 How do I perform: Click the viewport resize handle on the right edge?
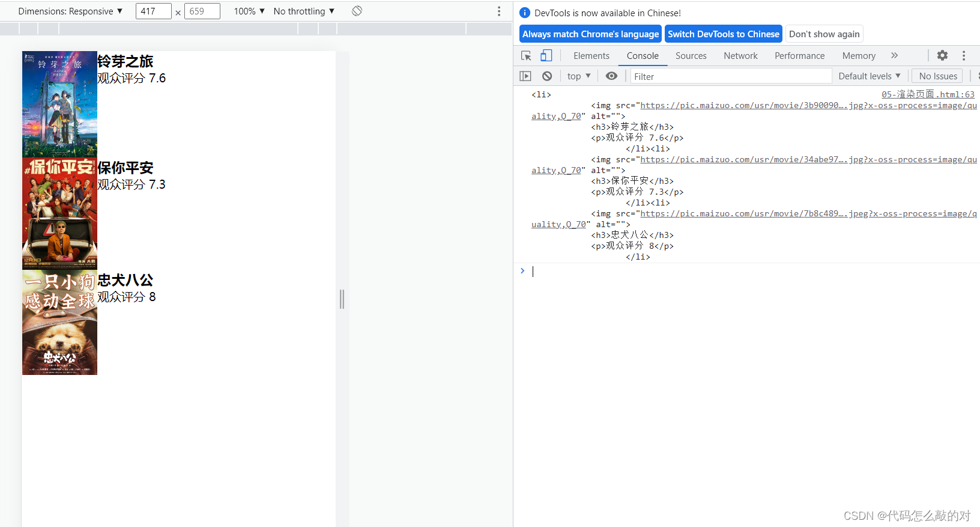click(342, 299)
